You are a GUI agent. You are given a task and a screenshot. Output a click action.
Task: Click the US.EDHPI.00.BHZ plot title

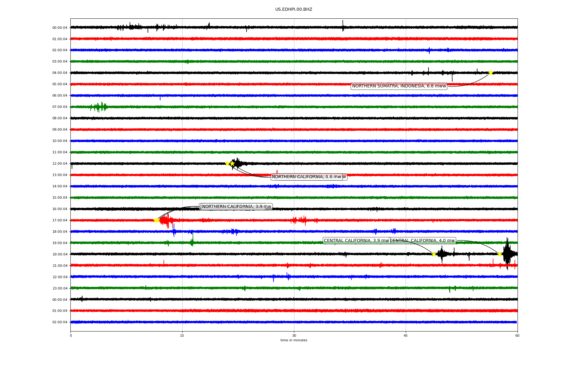294,10
